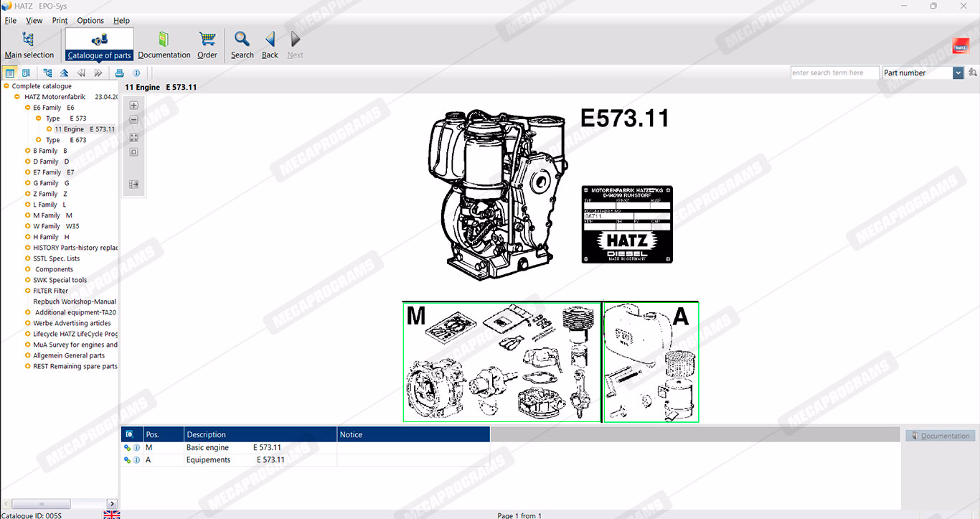Collapse the E6 Family tree node
This screenshot has width=980, height=519.
(27, 108)
